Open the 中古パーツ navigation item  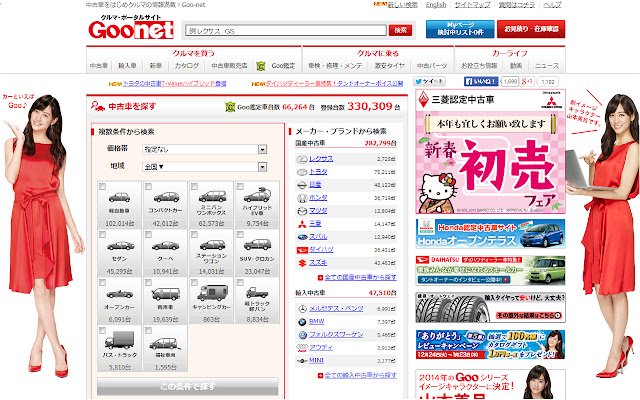432,66
